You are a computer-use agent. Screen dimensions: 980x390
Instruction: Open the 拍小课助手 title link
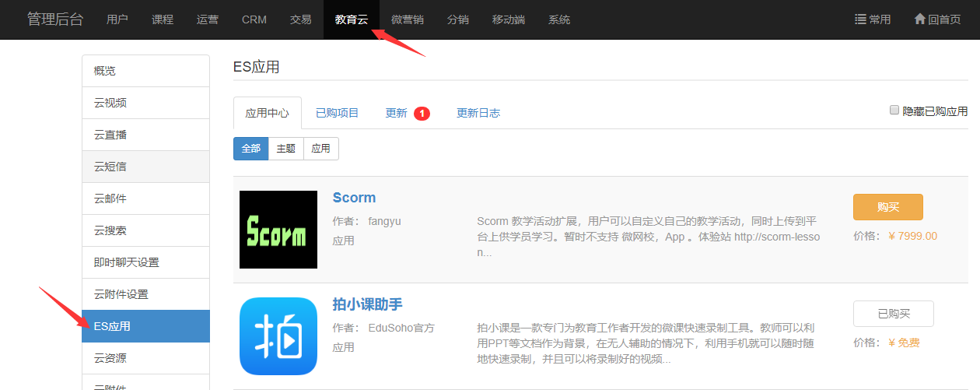point(367,304)
